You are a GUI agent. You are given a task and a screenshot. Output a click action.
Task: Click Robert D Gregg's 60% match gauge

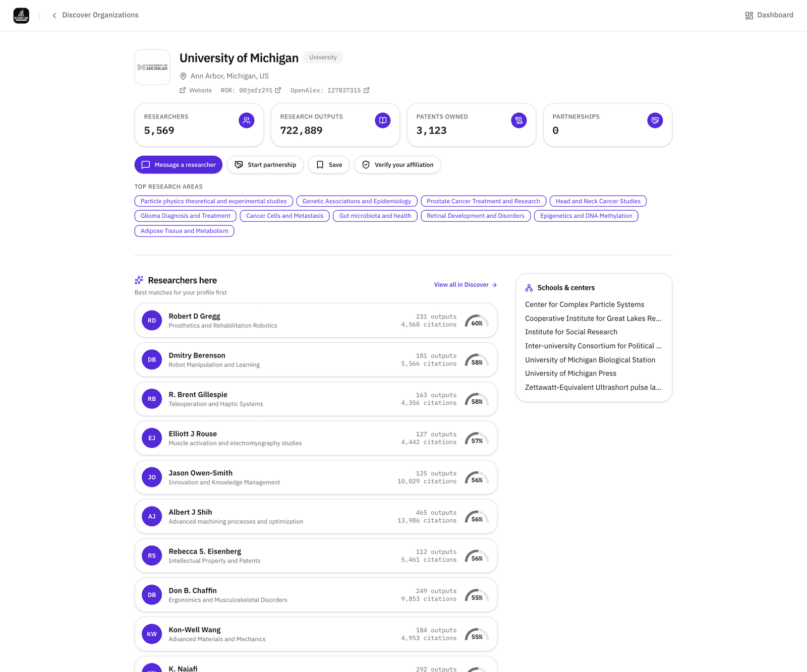pos(477,321)
